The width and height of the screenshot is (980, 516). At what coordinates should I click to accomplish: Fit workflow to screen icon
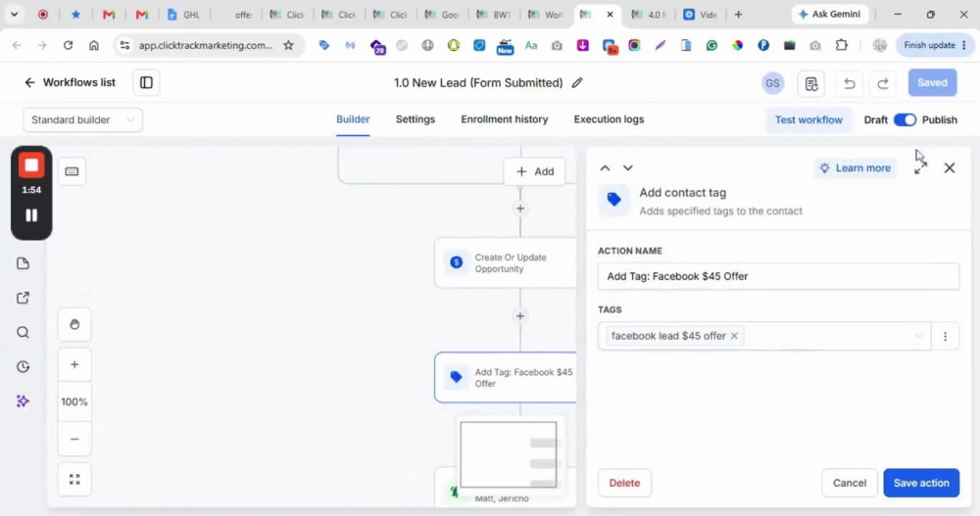click(x=74, y=479)
